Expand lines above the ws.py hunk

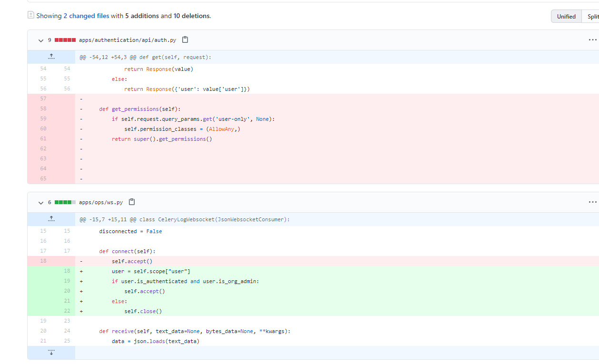[51, 219]
